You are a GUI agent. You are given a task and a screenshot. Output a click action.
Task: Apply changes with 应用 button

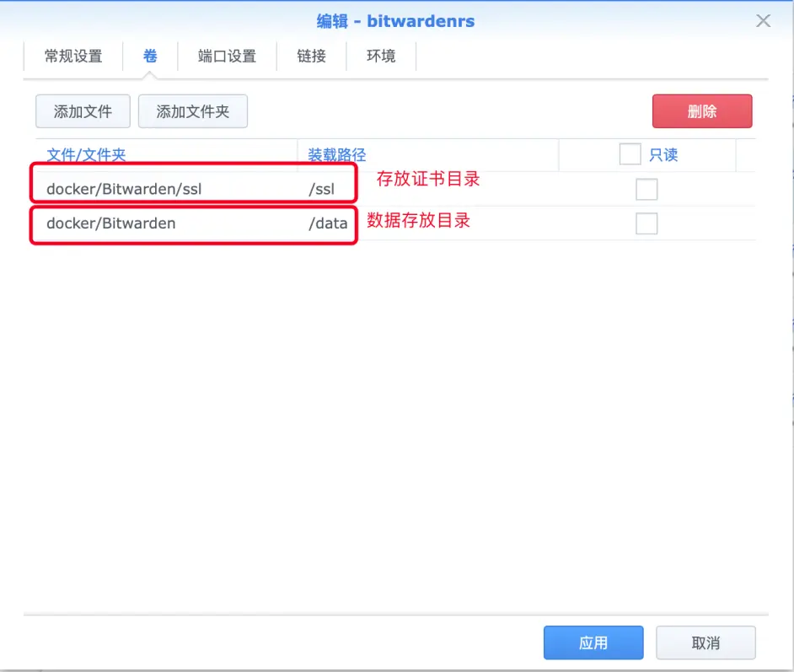[x=593, y=642]
